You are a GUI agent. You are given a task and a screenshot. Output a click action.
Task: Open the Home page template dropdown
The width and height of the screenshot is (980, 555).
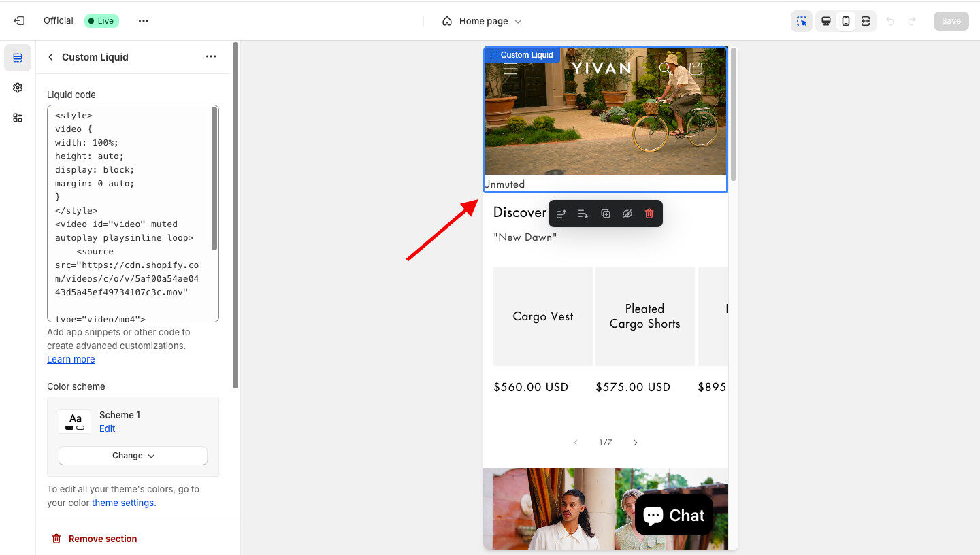(x=482, y=21)
